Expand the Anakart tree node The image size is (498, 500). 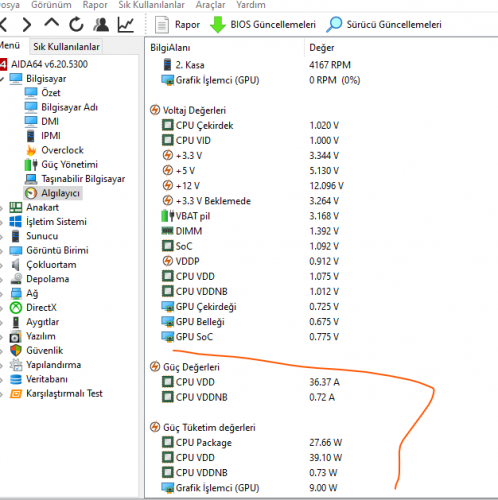(x=1, y=208)
